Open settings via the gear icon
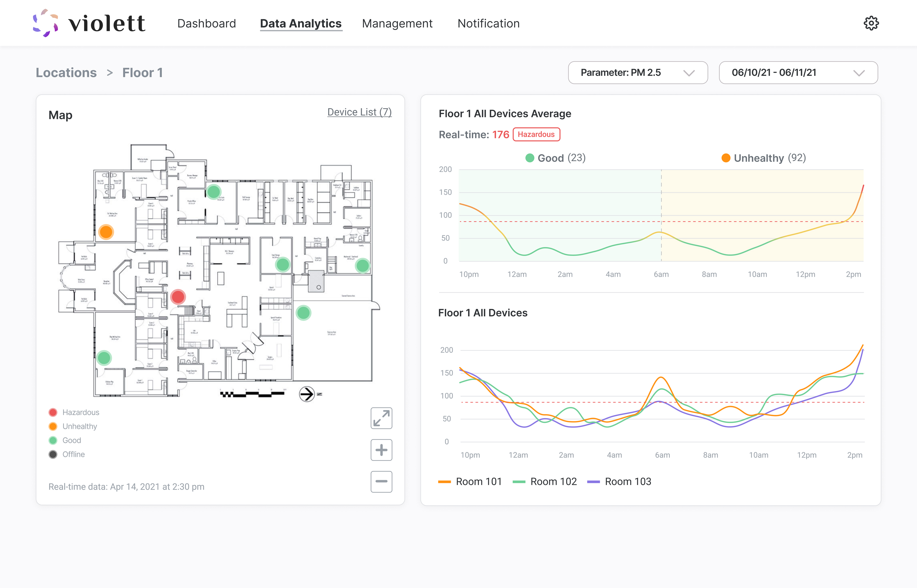Screen dimensions: 917x588 pos(871,23)
